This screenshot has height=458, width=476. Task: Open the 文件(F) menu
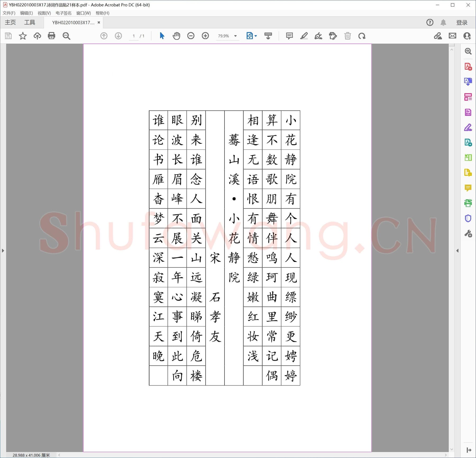(9, 13)
